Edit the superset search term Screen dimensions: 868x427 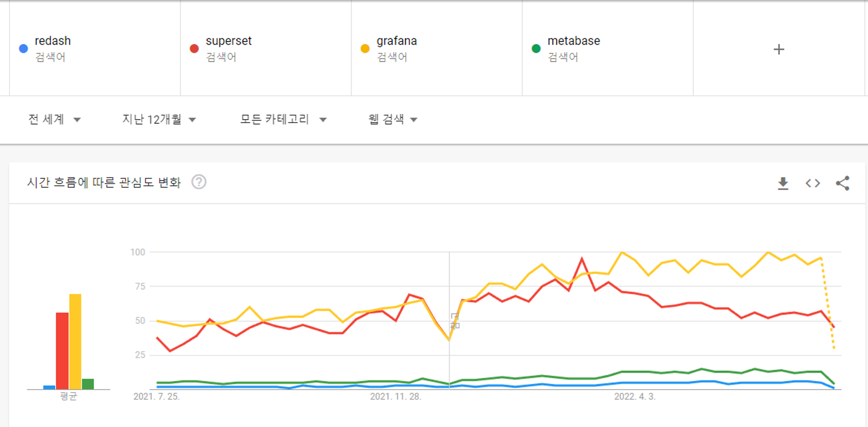(x=228, y=41)
